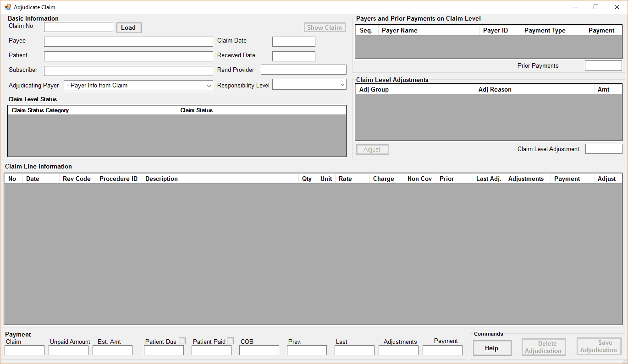
Task: Click the Received Date field
Action: (293, 56)
